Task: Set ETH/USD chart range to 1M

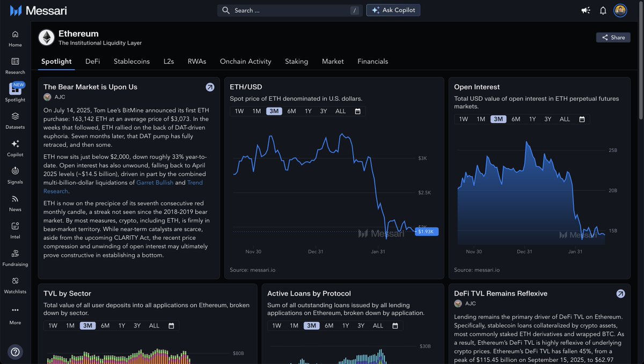Action: pos(257,111)
